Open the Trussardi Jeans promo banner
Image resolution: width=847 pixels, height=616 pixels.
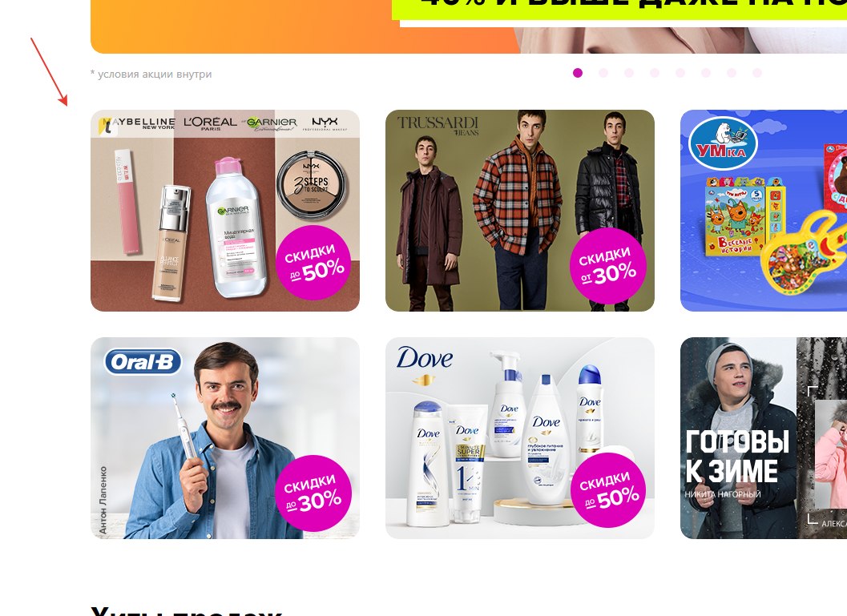[x=519, y=211]
